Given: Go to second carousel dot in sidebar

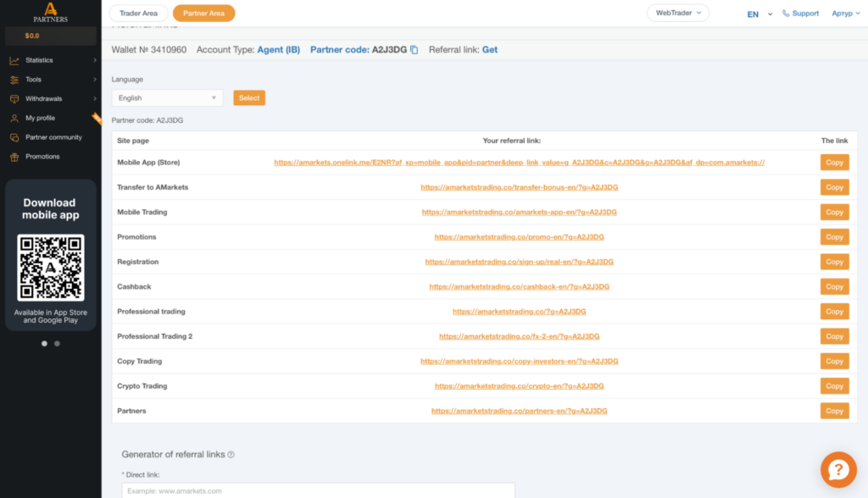Looking at the screenshot, I should (x=57, y=344).
